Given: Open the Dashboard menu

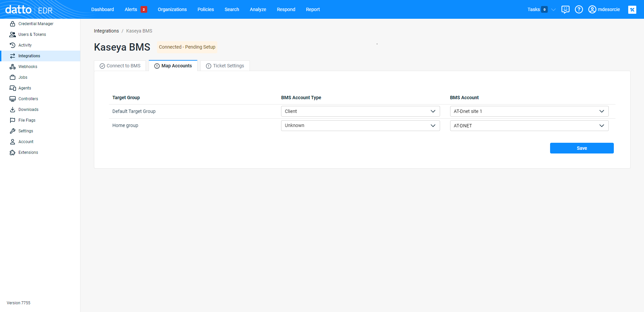Looking at the screenshot, I should 103,9.
